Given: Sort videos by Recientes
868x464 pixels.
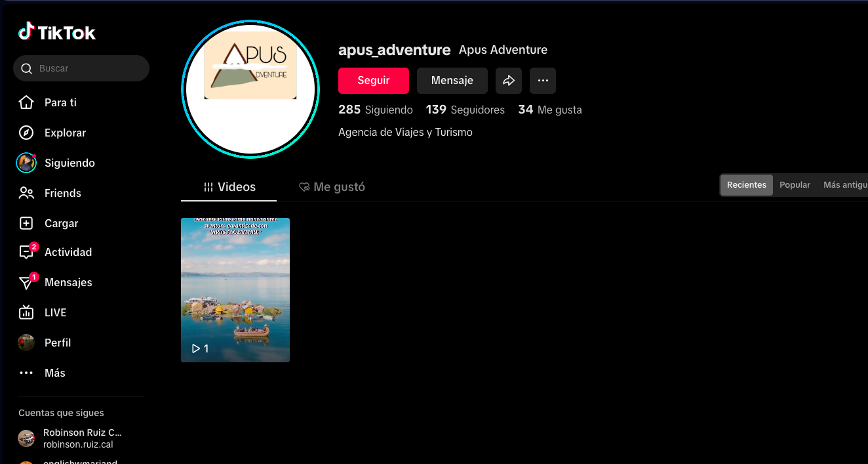Looking at the screenshot, I should [747, 185].
